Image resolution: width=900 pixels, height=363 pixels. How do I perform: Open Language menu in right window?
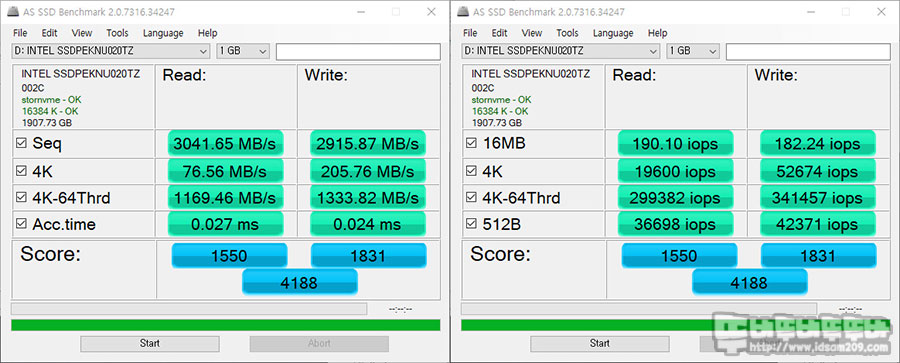(x=613, y=33)
